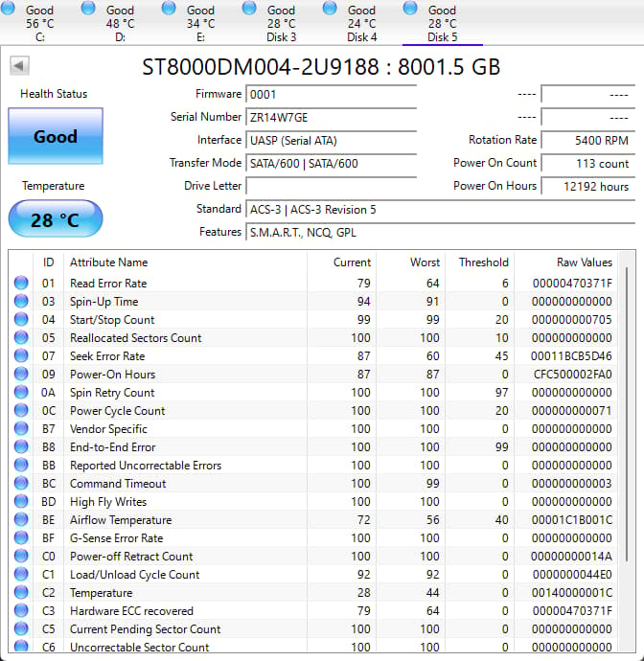
Task: Click the Interface field UASP (Serial ATA)
Action: click(x=331, y=141)
